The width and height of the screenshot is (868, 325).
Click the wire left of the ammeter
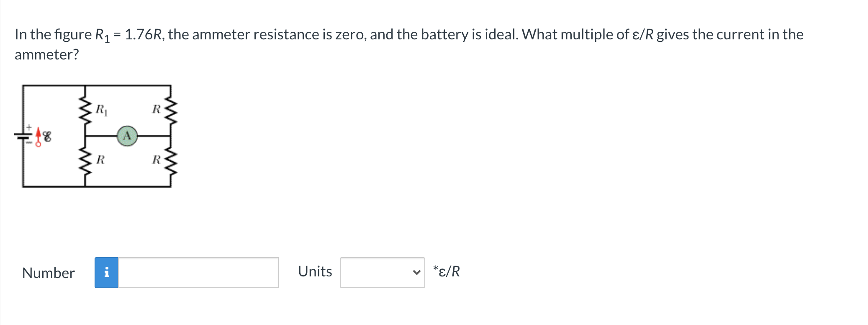[101, 136]
